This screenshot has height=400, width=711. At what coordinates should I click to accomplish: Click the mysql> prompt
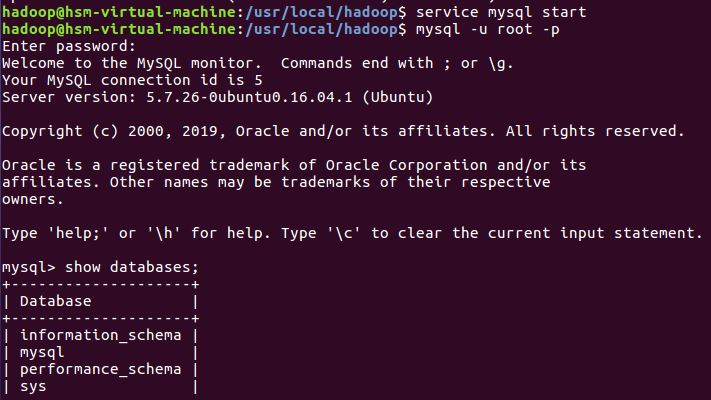coord(29,268)
